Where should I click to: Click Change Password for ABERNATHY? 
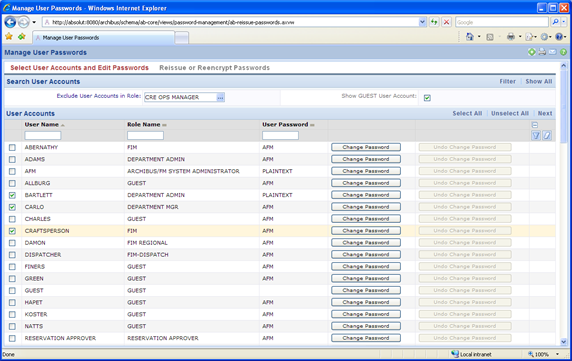(366, 147)
